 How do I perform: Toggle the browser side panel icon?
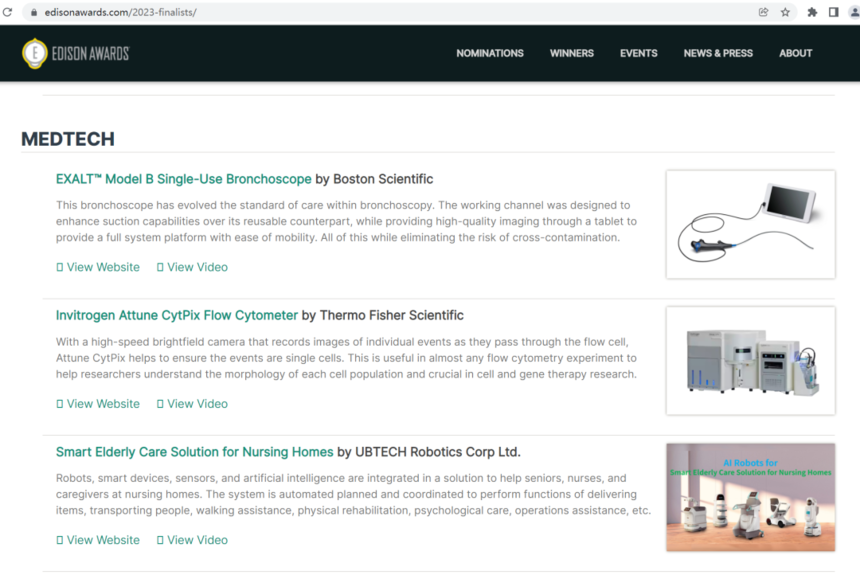coord(834,12)
